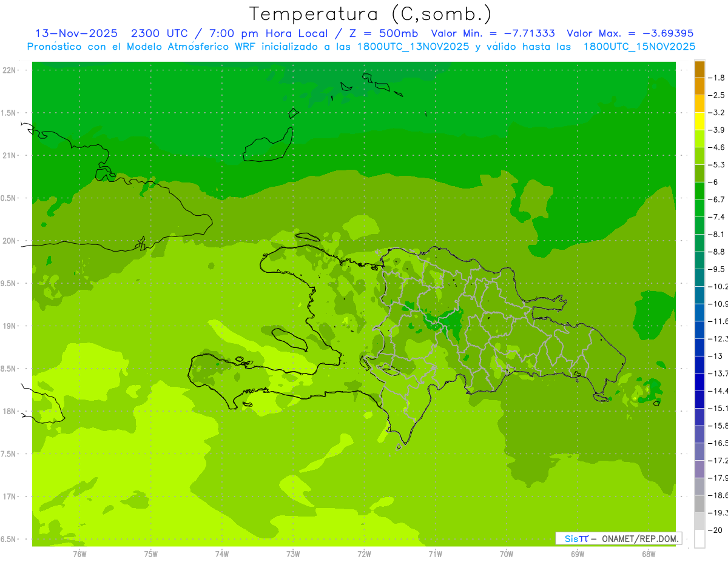The width and height of the screenshot is (728, 562).
Task: Click the '17N' latitude axis label
Action: coord(10,497)
